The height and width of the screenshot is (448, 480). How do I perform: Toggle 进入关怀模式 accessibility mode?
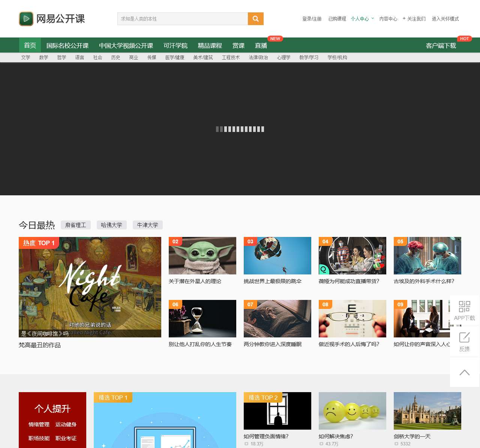click(445, 19)
